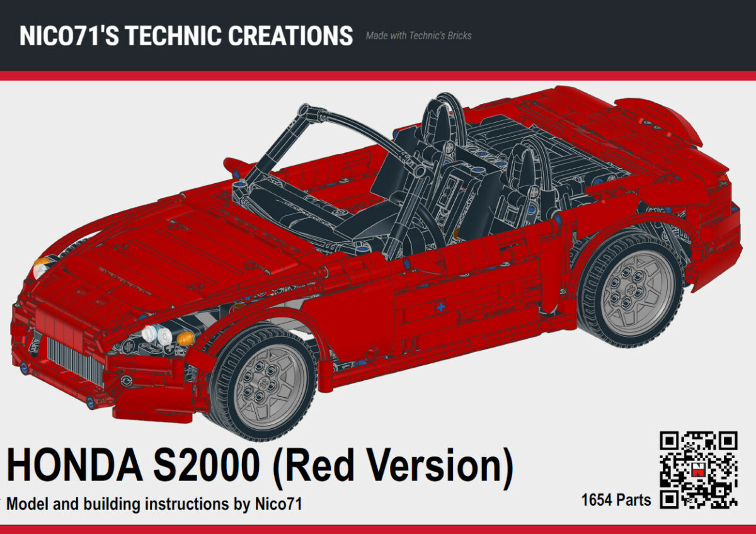Click the white headlight element

point(151,334)
